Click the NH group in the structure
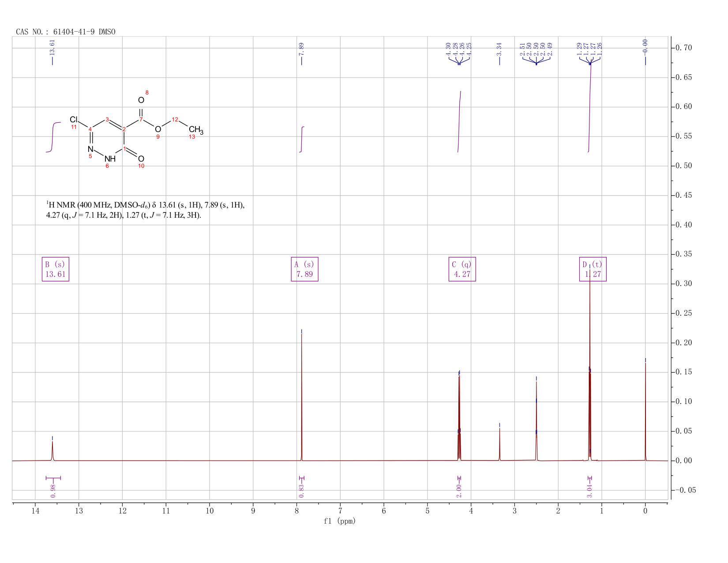Screen dimensions: 728x563 tap(110, 159)
